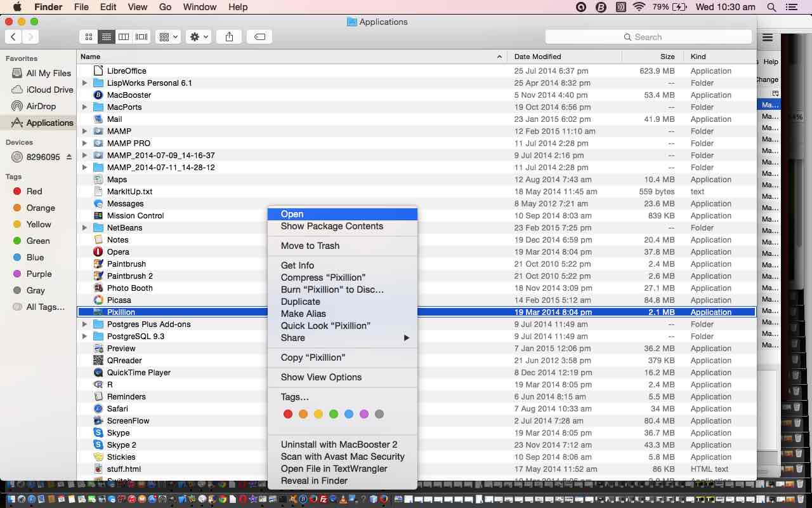
Task: Choose Open from the context menu
Action: point(342,214)
